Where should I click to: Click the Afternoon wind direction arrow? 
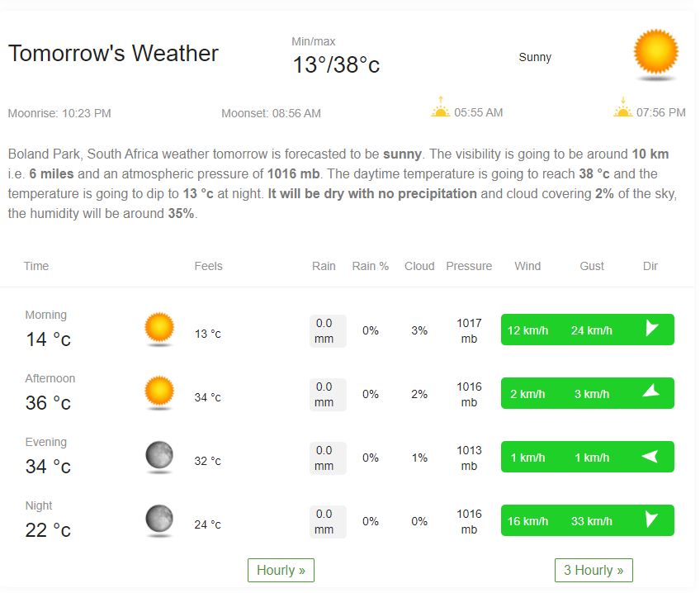651,392
